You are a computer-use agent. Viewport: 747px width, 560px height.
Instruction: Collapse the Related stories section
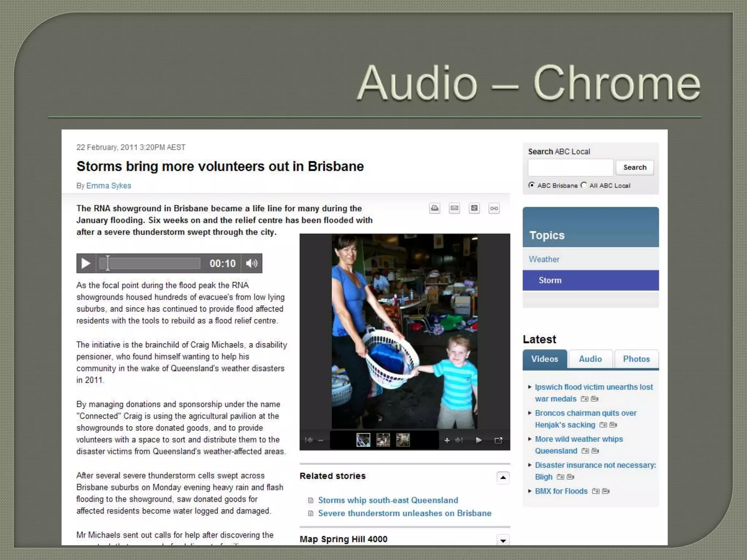pyautogui.click(x=503, y=478)
